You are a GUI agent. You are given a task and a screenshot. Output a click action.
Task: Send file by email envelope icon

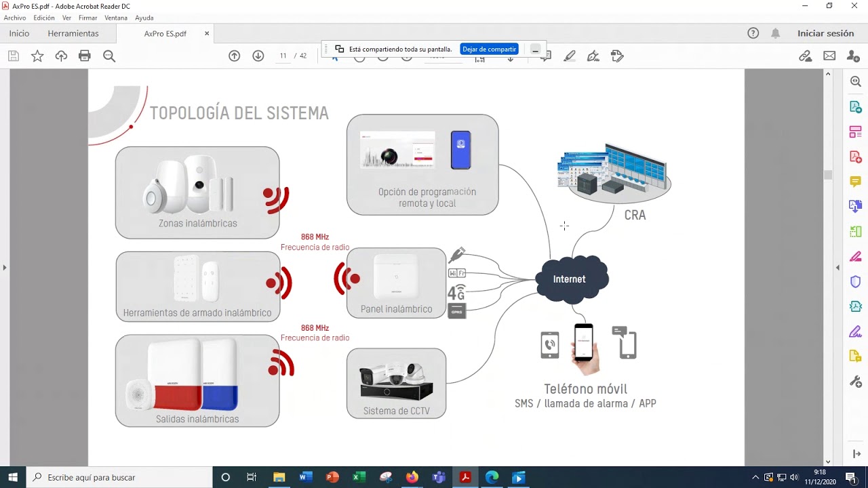829,56
